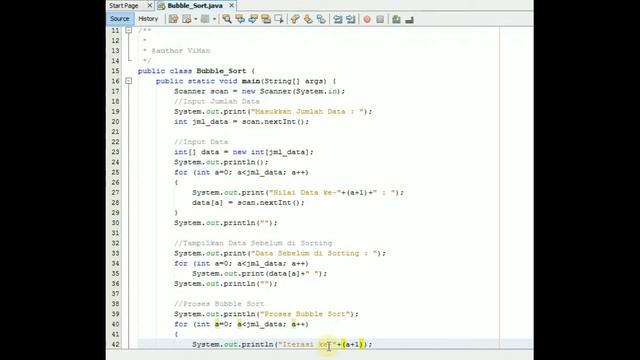Switch to the Source view tab

[x=120, y=19]
